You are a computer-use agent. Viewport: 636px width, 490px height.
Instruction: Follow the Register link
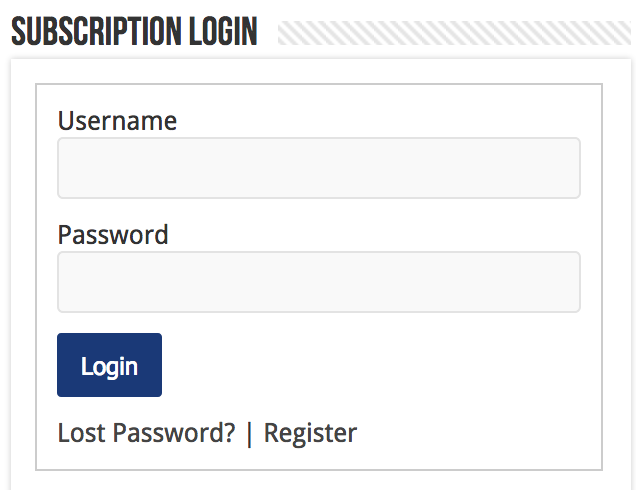(310, 434)
